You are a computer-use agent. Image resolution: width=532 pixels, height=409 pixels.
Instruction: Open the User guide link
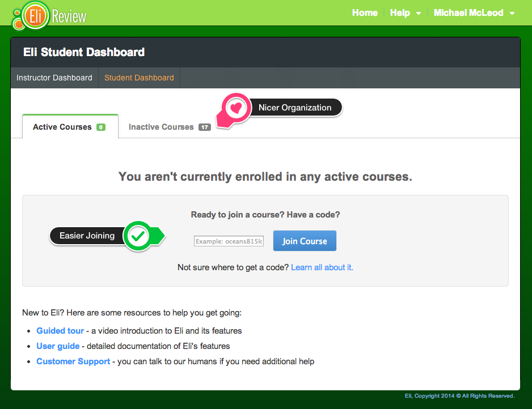(x=58, y=346)
